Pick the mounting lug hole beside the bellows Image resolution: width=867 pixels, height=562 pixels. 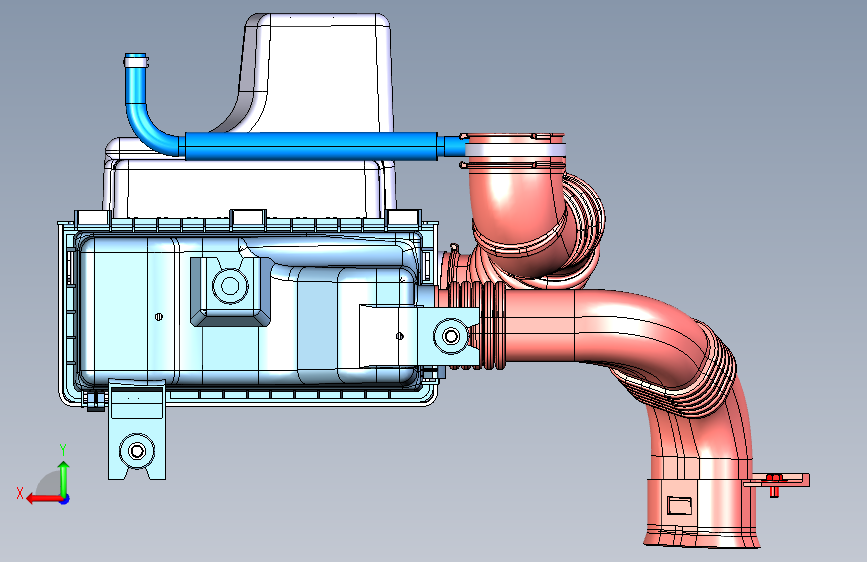click(x=451, y=336)
